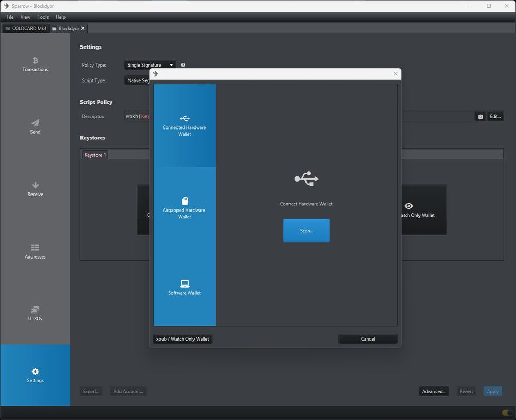Click the help icon beside Policy Type
The height and width of the screenshot is (420, 516).
[x=183, y=65]
